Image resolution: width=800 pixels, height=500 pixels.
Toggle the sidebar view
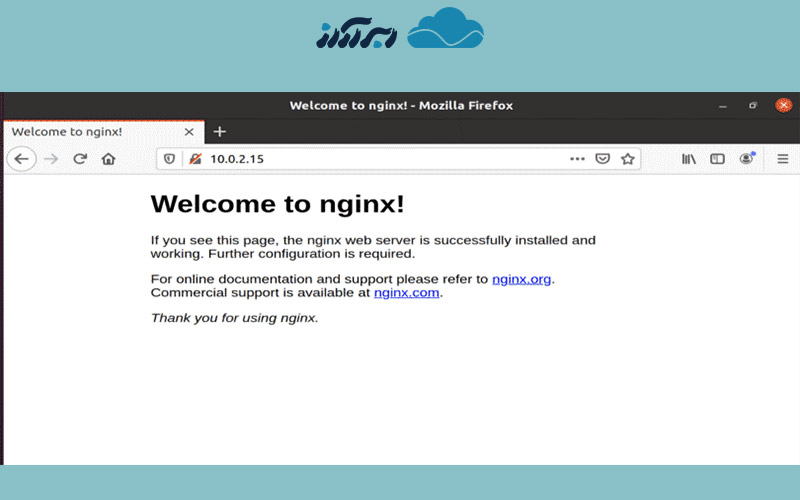tap(717, 159)
